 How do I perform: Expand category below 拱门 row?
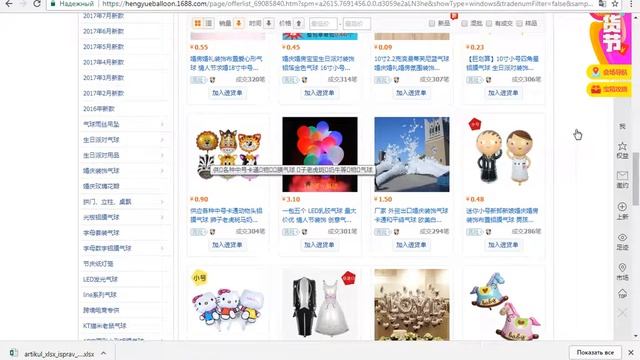pos(162,218)
